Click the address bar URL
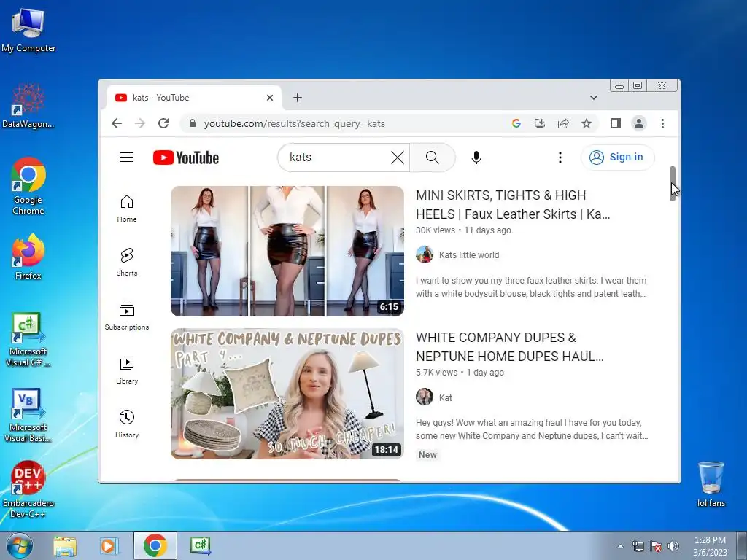The height and width of the screenshot is (560, 747). (295, 124)
